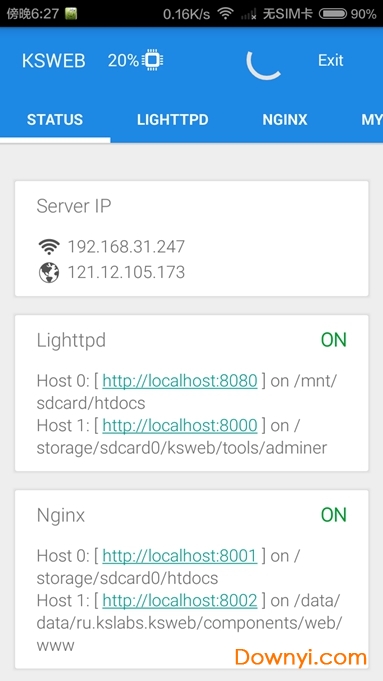Tap the loading spinner in header

(264, 65)
